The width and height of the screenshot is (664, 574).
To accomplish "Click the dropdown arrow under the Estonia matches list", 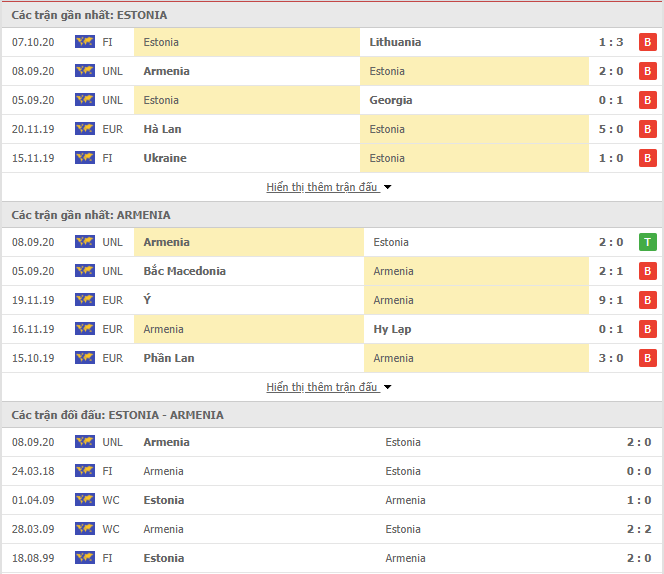I will [x=387, y=187].
